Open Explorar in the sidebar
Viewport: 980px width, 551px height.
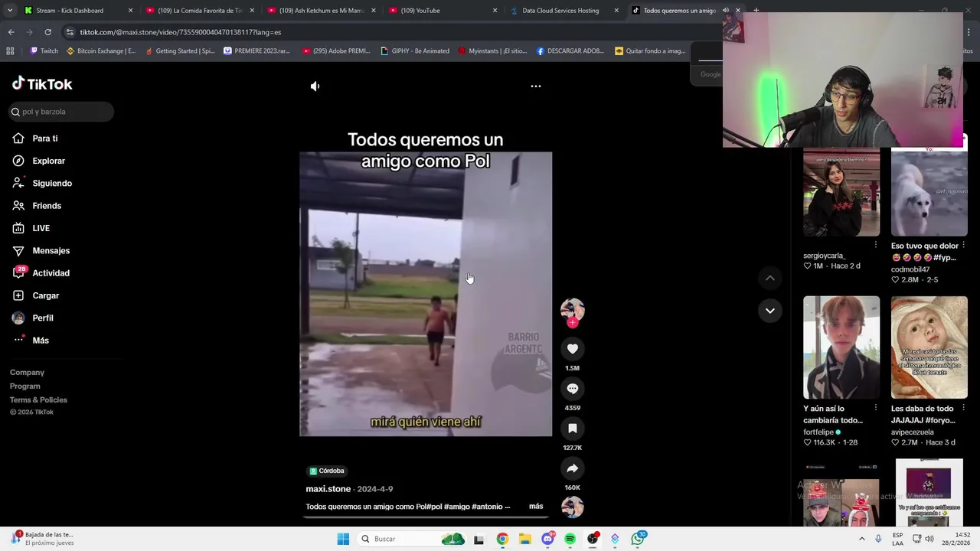[x=48, y=161]
